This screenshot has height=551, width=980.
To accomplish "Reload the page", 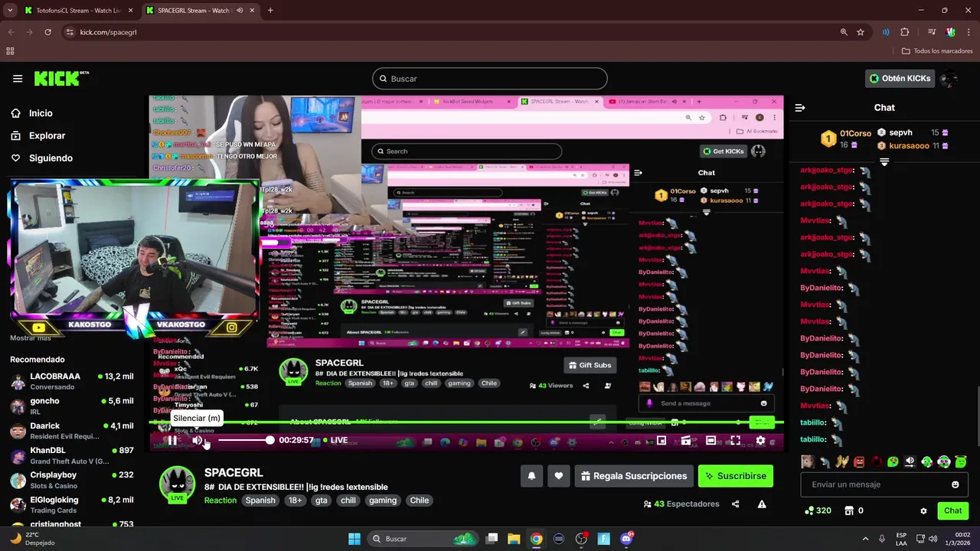I will [47, 32].
